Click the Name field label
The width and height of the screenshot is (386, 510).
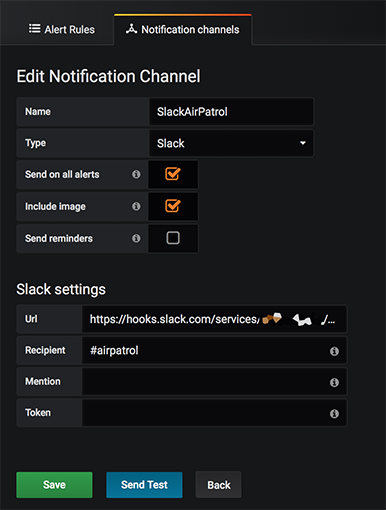(x=38, y=111)
